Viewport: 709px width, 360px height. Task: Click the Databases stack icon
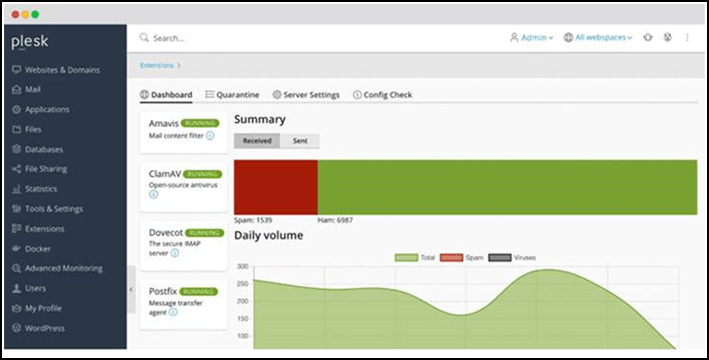pos(17,149)
